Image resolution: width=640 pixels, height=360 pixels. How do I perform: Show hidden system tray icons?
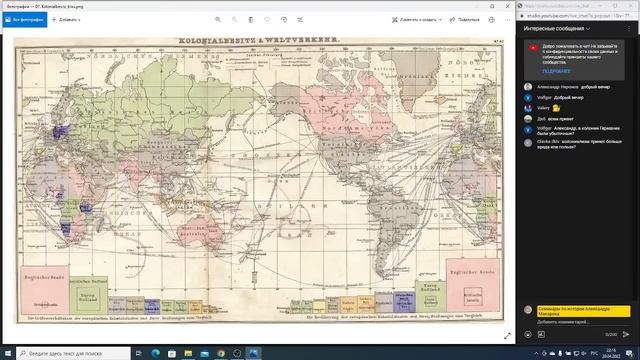536,353
